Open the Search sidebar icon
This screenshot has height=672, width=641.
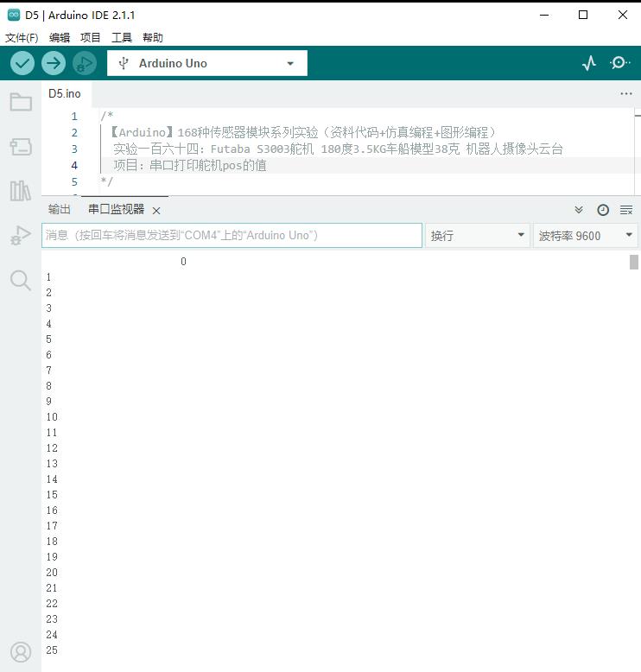[21, 280]
